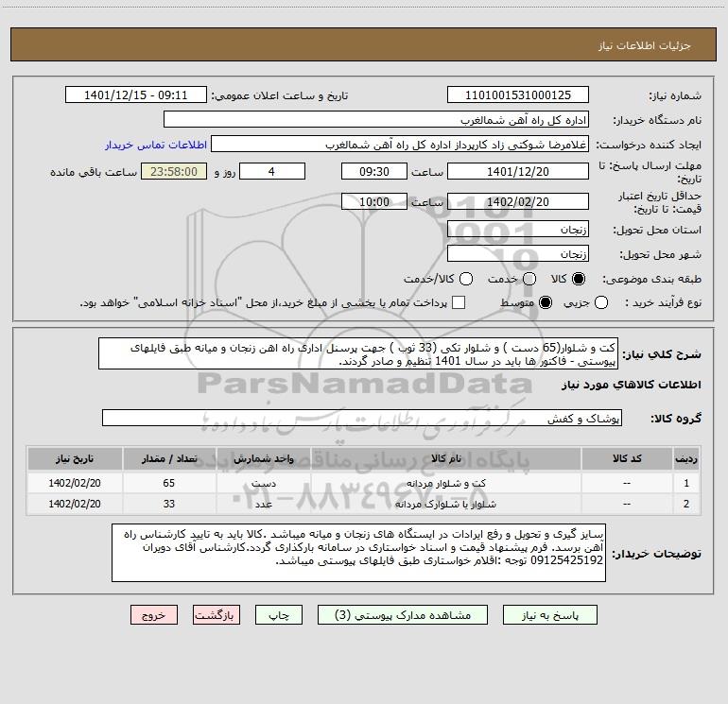Click date cell 1402/02/20 in row 1

coord(75,483)
